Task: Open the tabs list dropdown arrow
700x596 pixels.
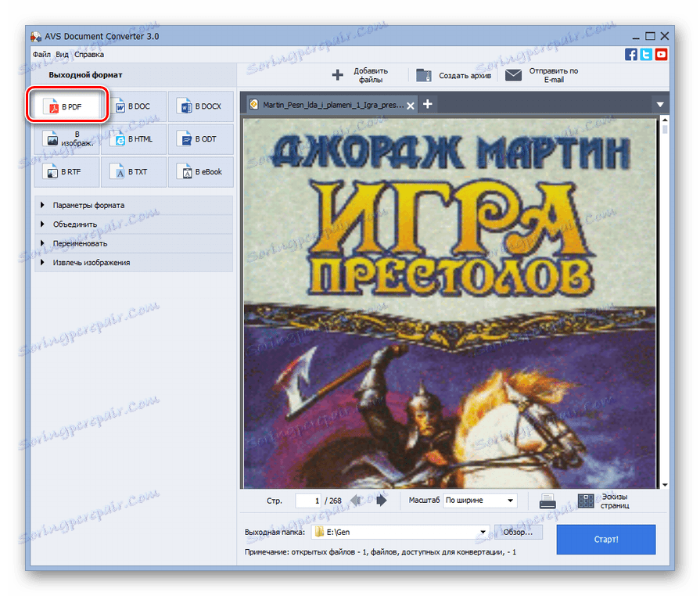Action: 660,105
